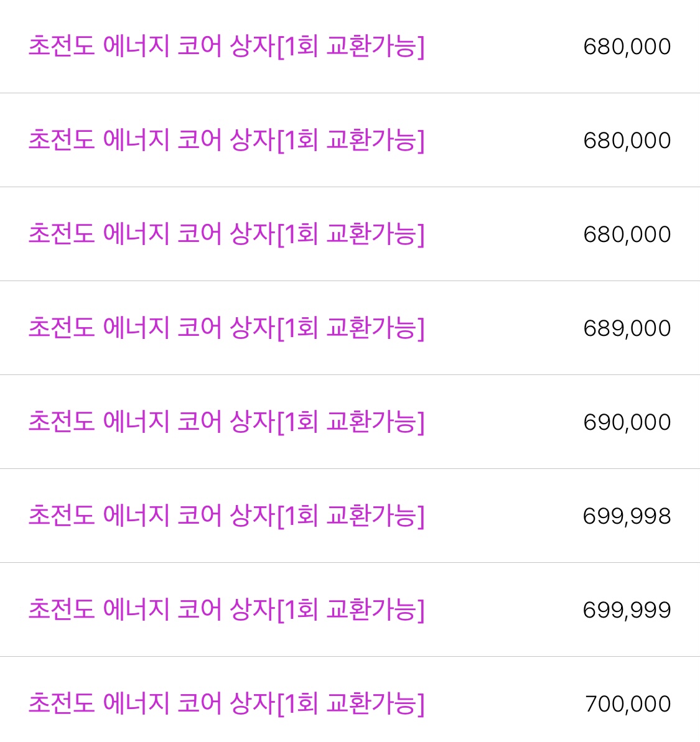
Task: Select the 700,000 price value
Action: coord(628,704)
